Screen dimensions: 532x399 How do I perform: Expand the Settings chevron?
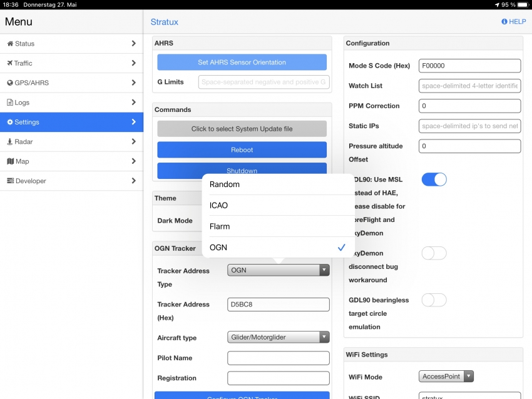click(134, 122)
